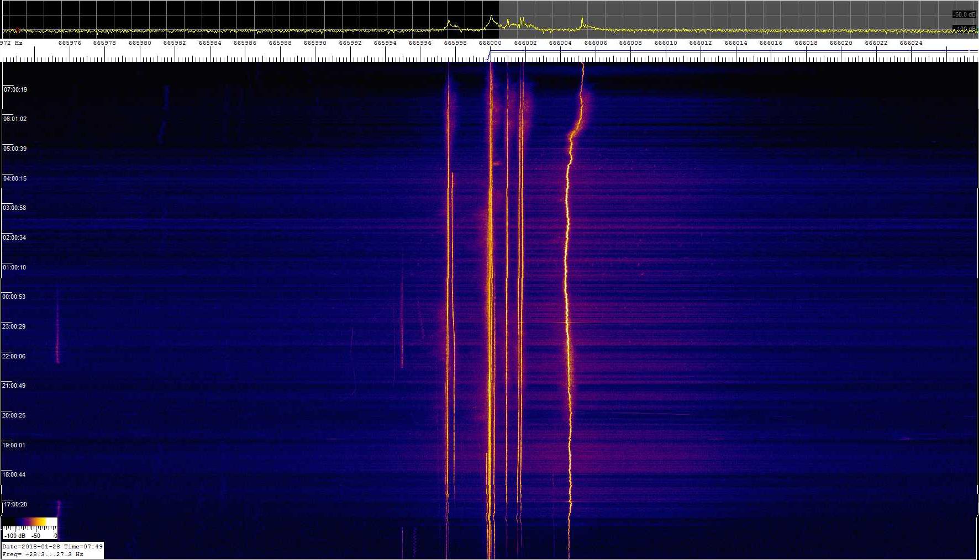Select the 666002 frequency label
Viewport: 979px width, 560px height.
coord(525,43)
